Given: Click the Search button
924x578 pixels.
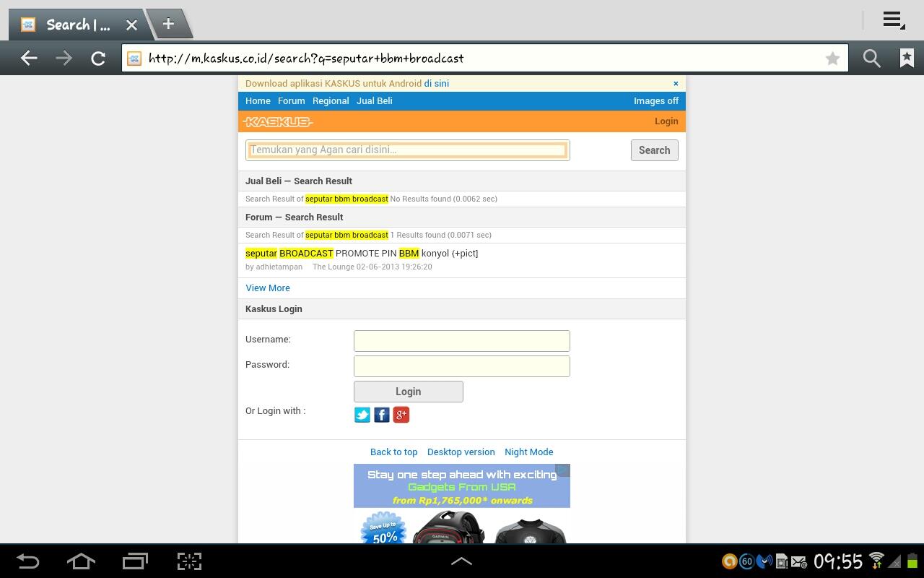Looking at the screenshot, I should pos(655,150).
